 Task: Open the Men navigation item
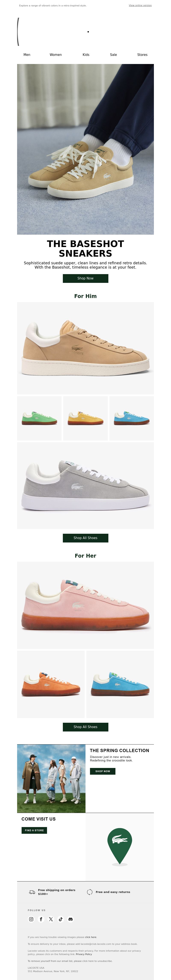click(27, 55)
